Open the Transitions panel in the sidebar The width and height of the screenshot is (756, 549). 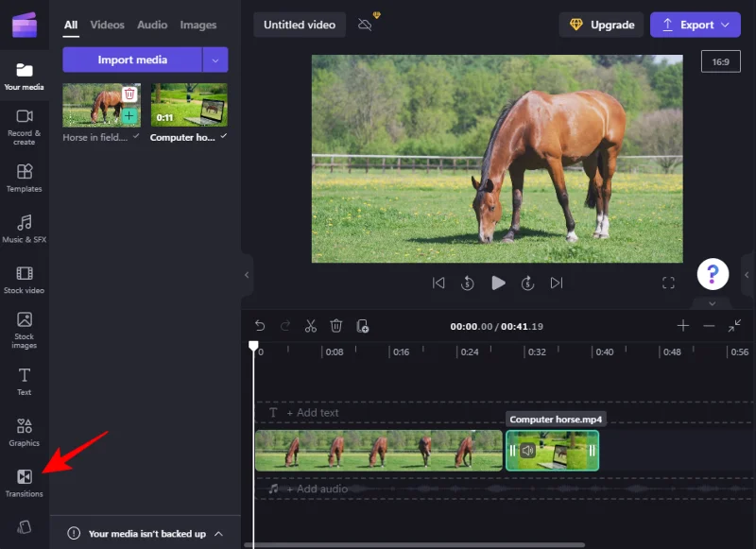click(x=25, y=481)
